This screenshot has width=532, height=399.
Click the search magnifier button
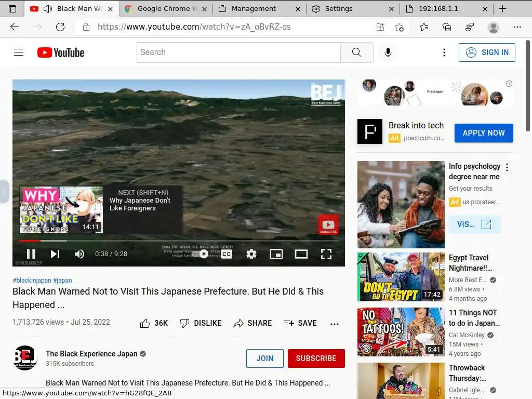[x=356, y=52]
